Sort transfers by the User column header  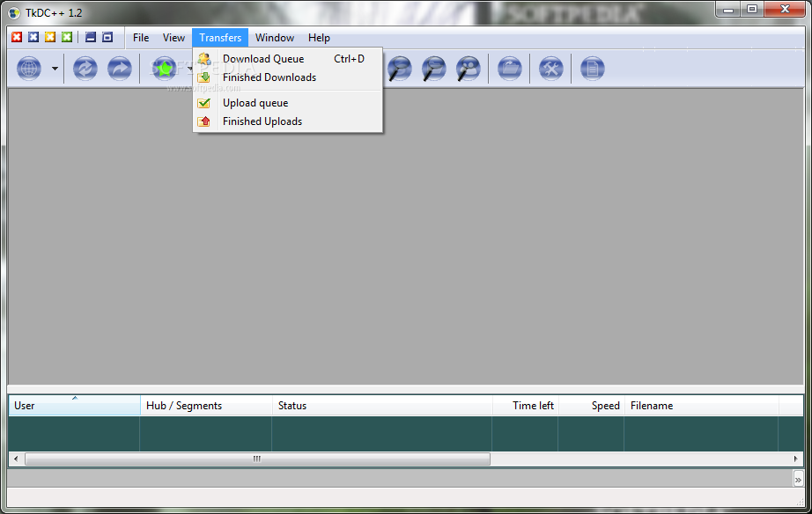click(75, 405)
